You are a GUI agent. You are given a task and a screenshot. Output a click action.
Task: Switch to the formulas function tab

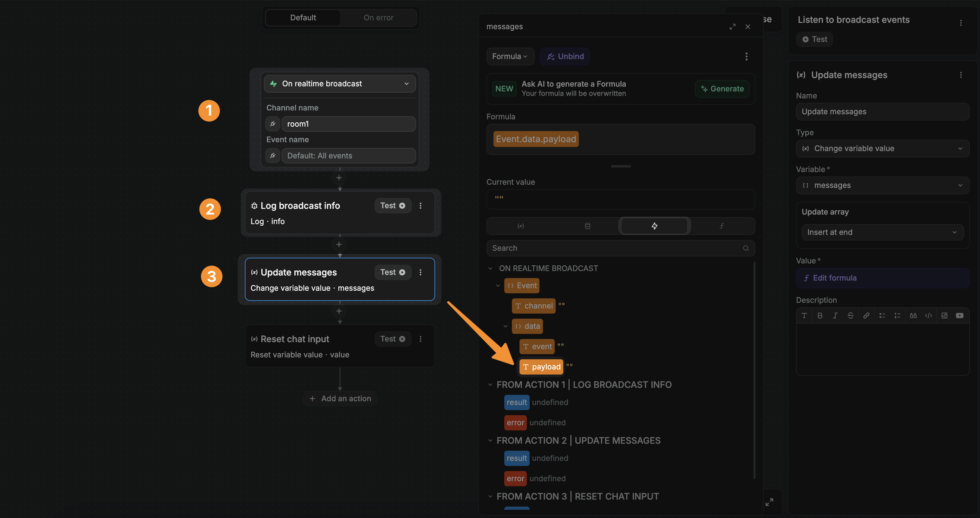[721, 226]
